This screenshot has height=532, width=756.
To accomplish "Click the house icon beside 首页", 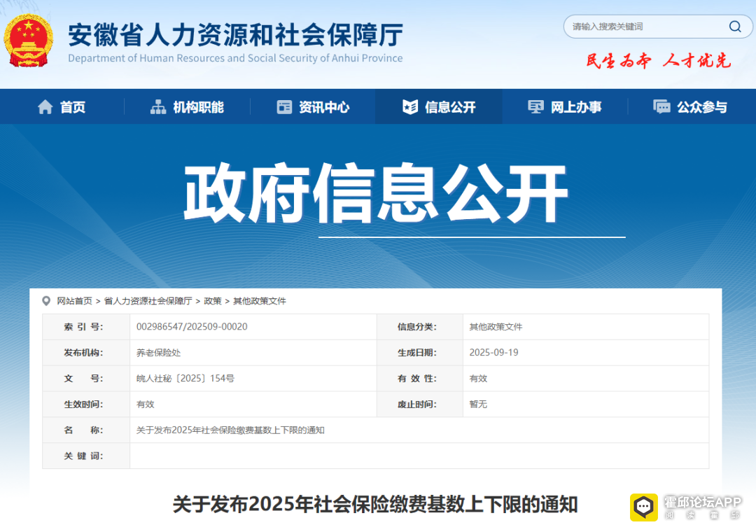I will pyautogui.click(x=45, y=106).
